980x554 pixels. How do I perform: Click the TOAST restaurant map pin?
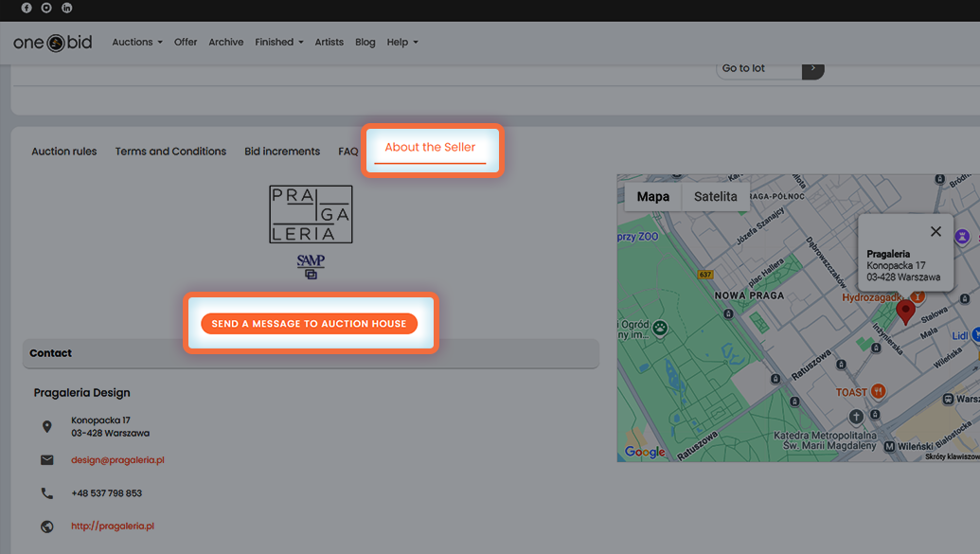tap(878, 391)
